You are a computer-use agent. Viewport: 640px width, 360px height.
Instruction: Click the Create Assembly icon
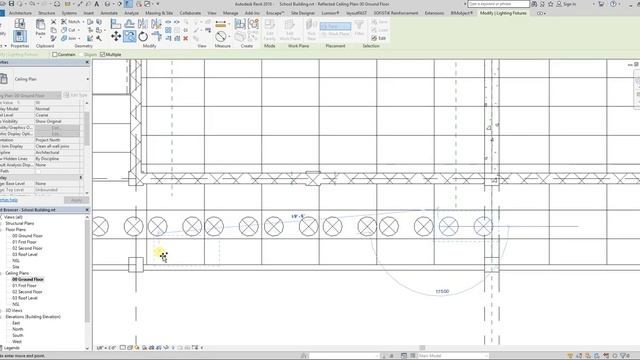240,24
